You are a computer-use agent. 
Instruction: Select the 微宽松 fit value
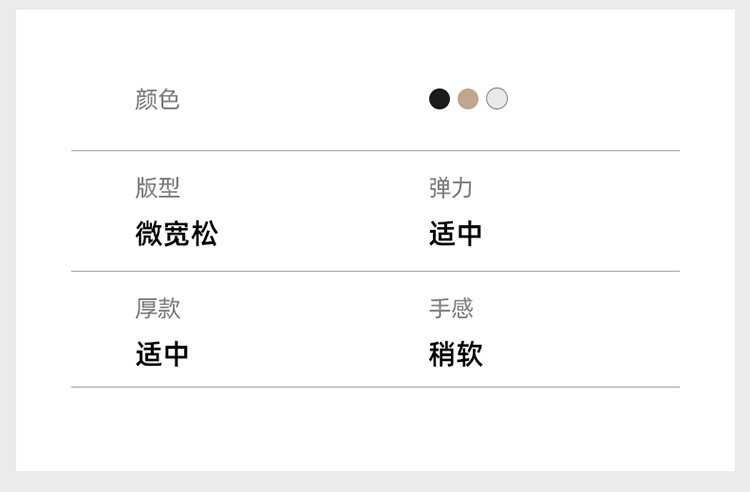pos(176,233)
